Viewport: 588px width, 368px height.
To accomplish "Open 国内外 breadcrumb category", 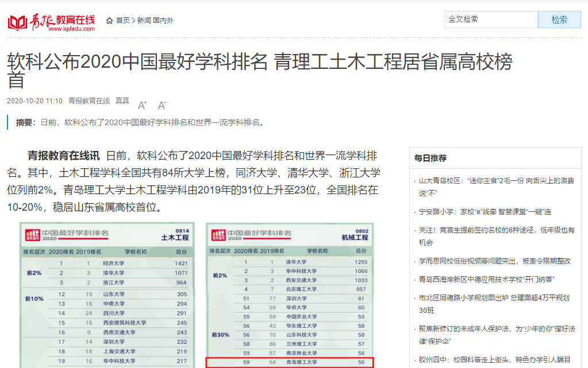I will tap(163, 20).
